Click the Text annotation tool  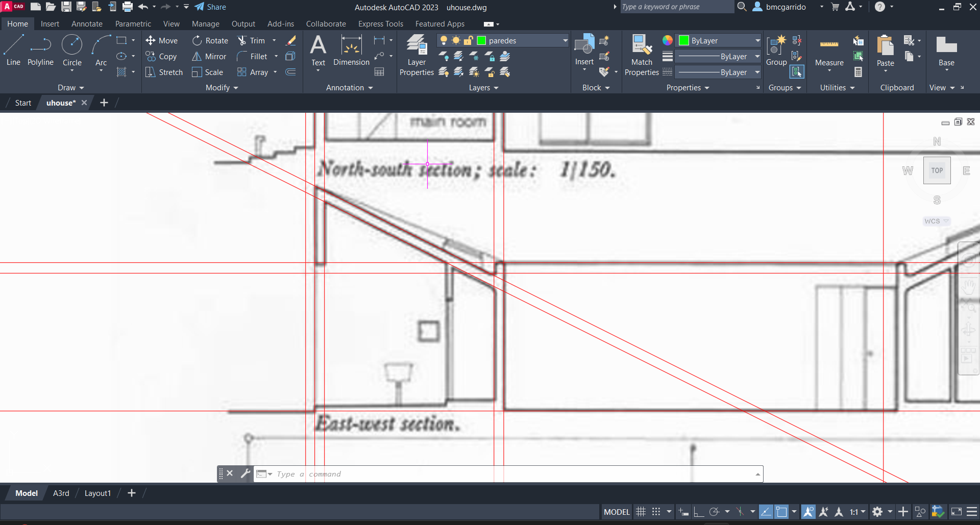318,51
